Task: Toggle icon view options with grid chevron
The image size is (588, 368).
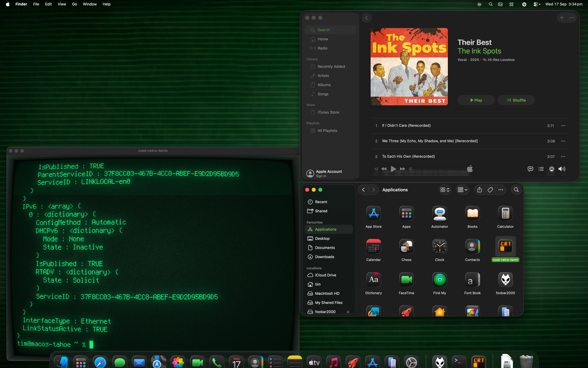Action: (445, 190)
